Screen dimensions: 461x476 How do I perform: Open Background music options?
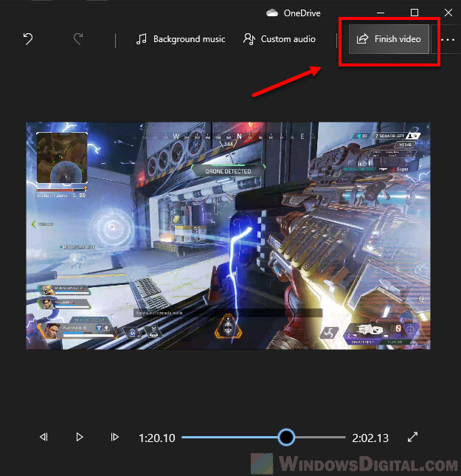(181, 39)
